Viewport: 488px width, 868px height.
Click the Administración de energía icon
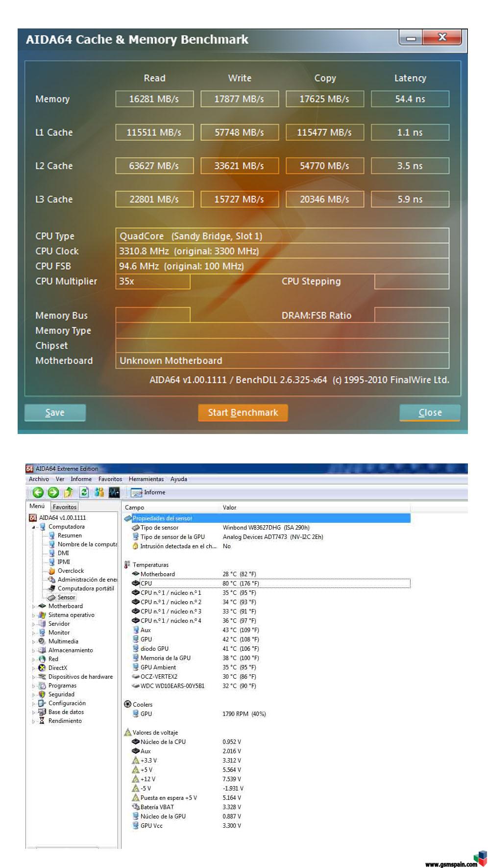click(51, 580)
